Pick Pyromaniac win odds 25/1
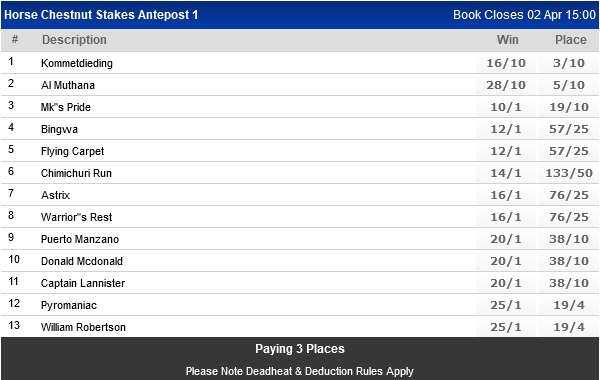 point(506,305)
